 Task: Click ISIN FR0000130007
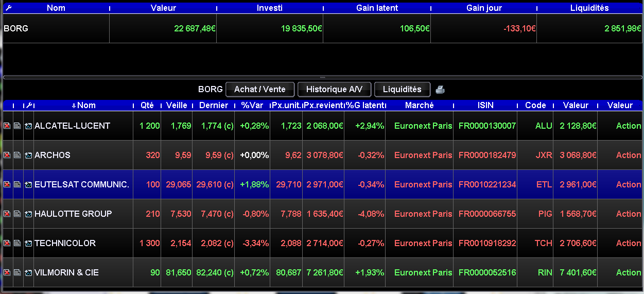click(487, 126)
